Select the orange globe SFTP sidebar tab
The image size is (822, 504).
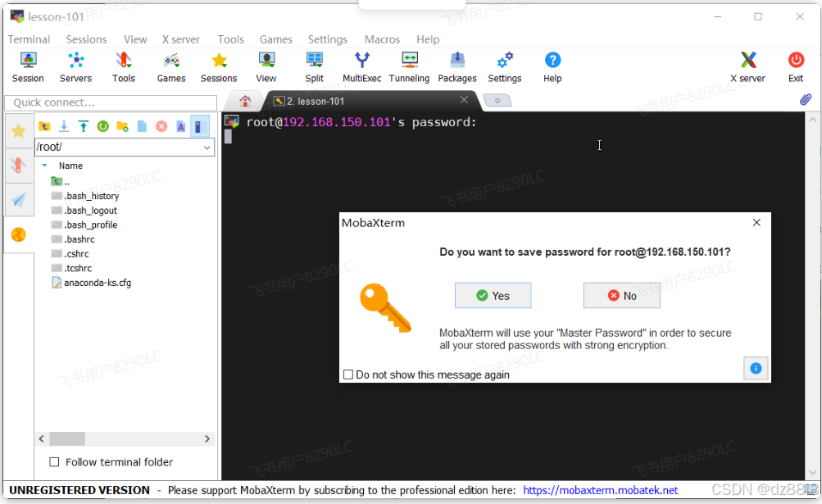18,234
